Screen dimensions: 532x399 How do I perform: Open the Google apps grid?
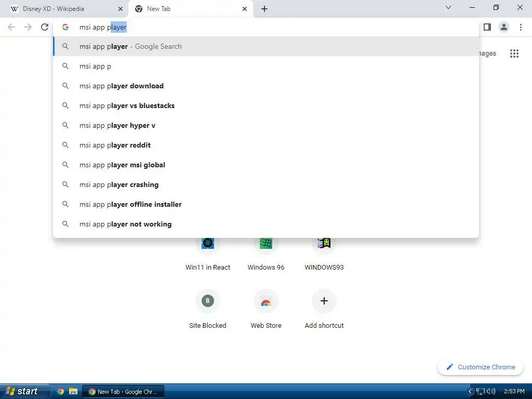[x=514, y=54]
